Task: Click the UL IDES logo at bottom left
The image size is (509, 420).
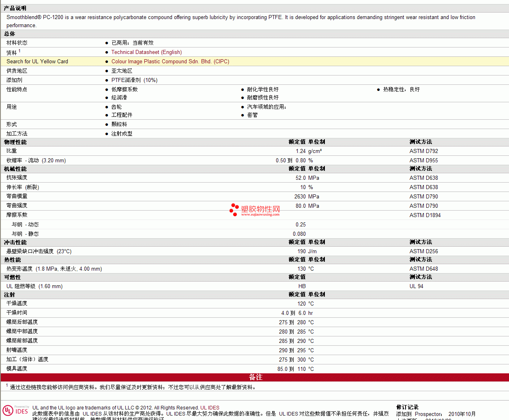Action: [16, 410]
